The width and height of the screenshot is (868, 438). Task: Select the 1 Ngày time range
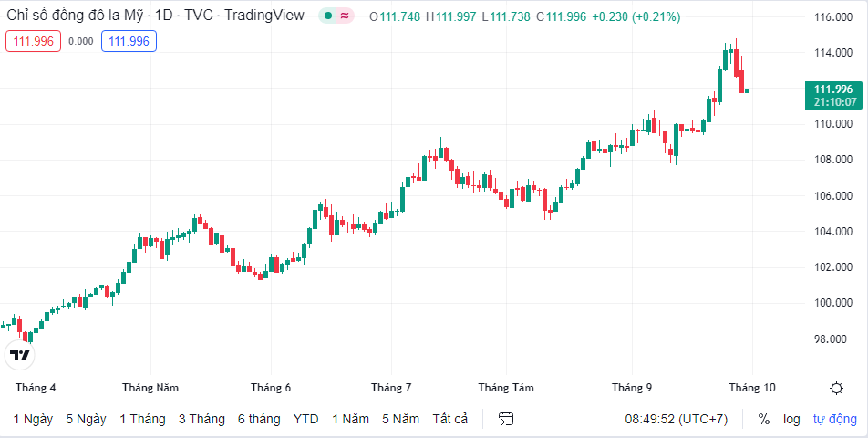[x=33, y=419]
